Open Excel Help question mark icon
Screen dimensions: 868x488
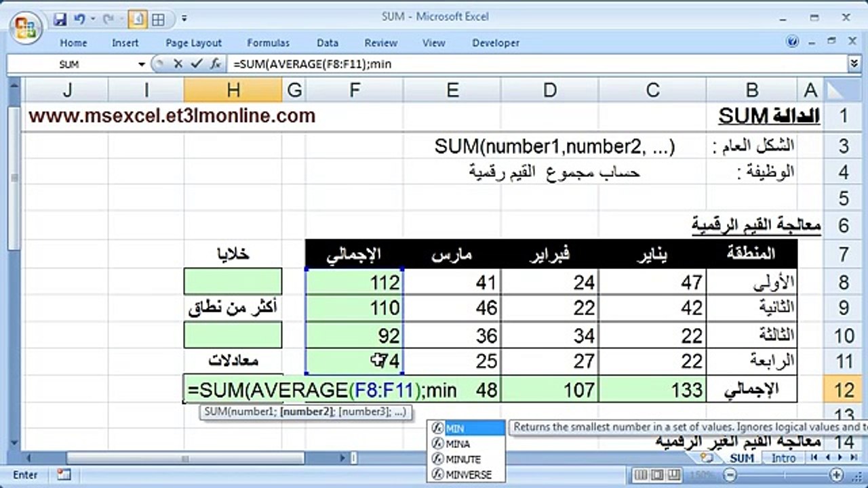tap(793, 42)
